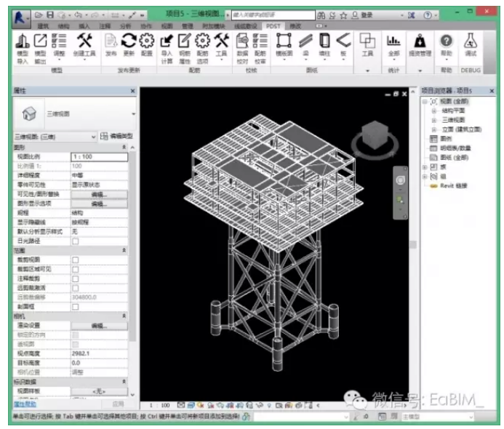This screenshot has height=429, width=504.
Task: Click the 导入计算 import arrow icon
Action: (167, 41)
